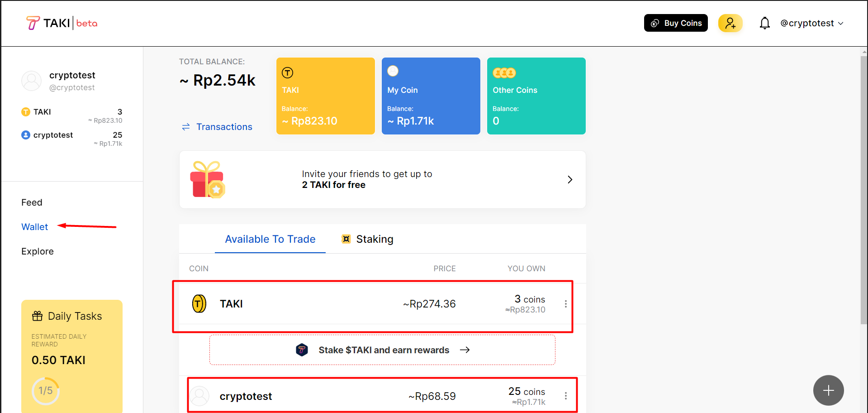Open notifications bell icon
868x413 pixels.
point(764,23)
